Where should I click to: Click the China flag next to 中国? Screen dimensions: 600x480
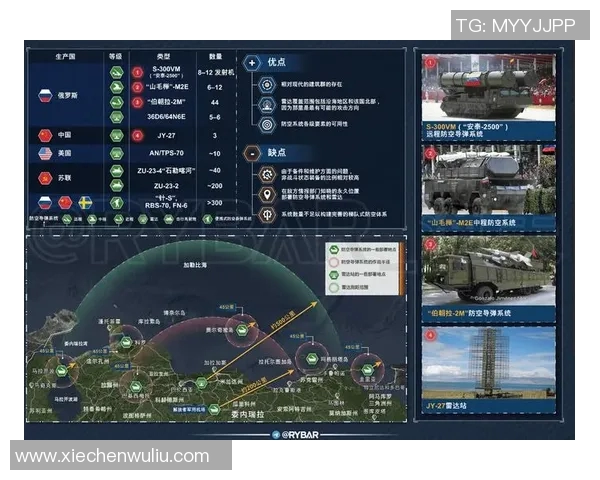[44, 135]
